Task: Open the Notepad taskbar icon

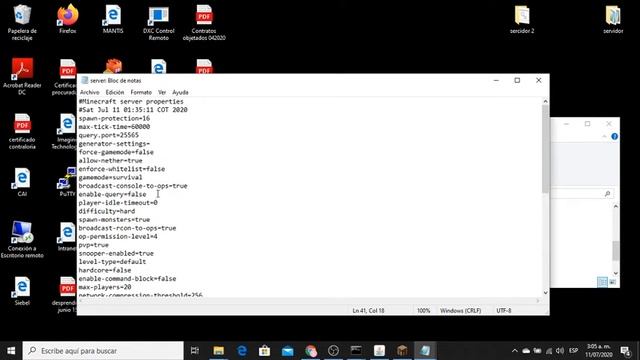Action: coord(425,351)
